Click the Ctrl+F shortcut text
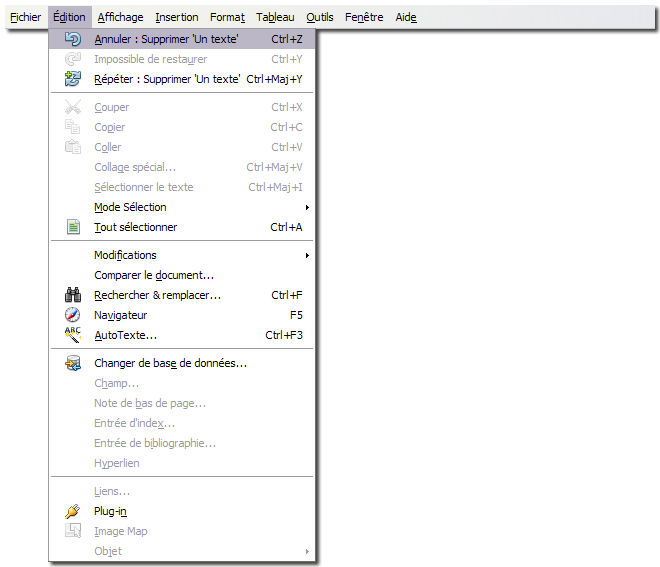Viewport: 660px width, 567px height. pos(287,295)
